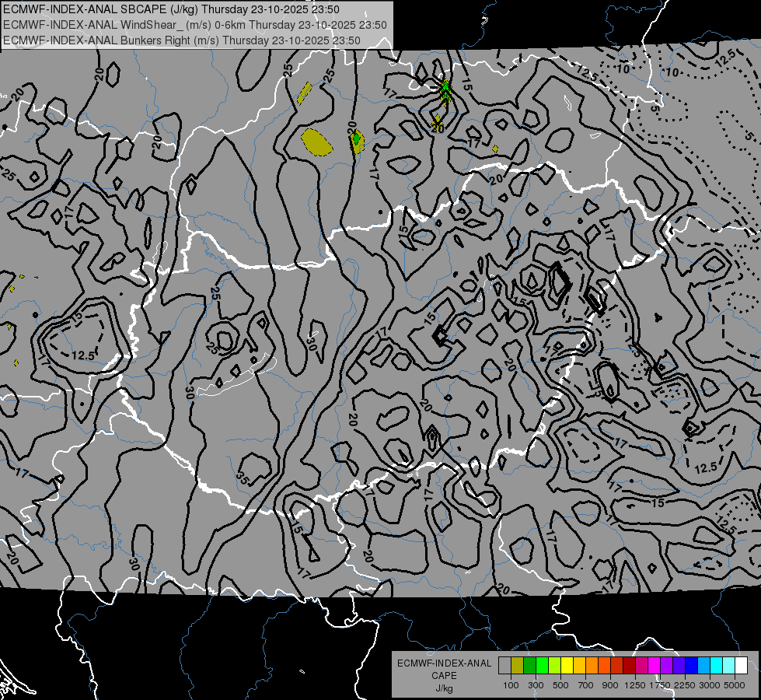Select the bright green legend swatch
761x700 pixels.
[x=542, y=666]
